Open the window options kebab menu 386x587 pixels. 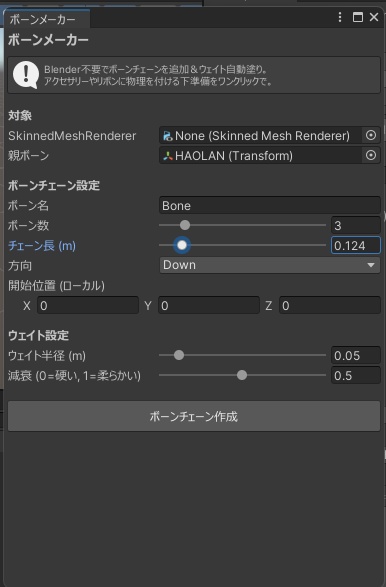[x=340, y=17]
